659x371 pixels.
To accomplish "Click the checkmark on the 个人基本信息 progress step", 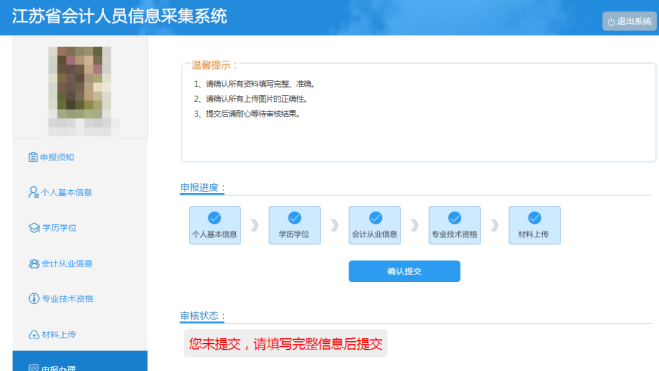I will click(214, 218).
